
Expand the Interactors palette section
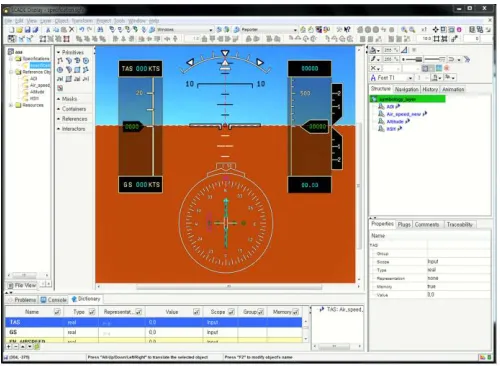click(59, 129)
